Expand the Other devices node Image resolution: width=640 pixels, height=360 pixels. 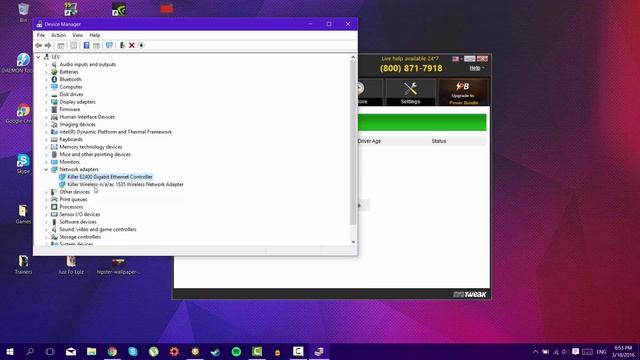(x=46, y=192)
